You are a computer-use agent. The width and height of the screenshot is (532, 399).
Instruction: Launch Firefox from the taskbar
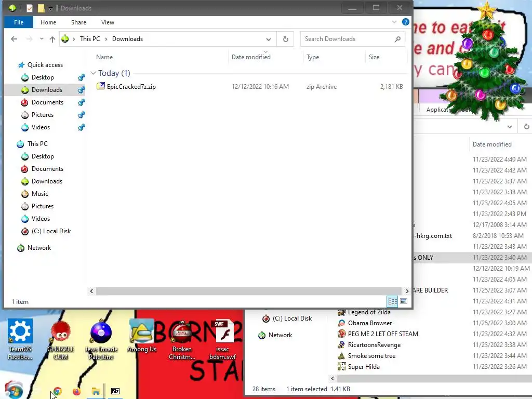tap(77, 392)
